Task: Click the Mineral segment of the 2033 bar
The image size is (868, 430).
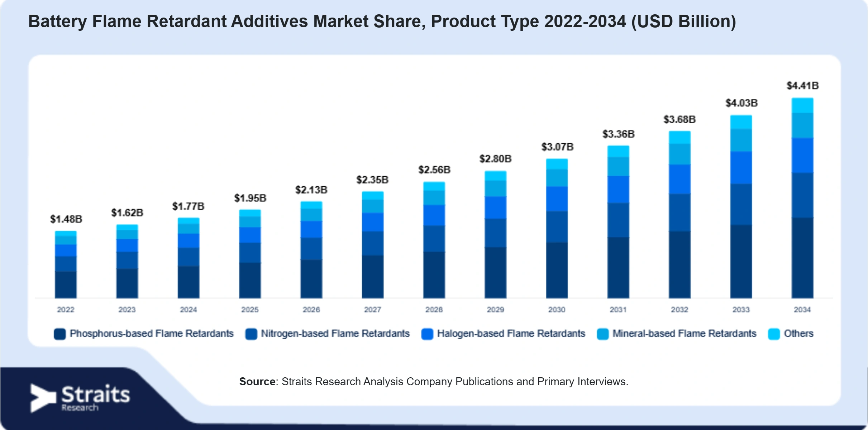Action: (x=741, y=140)
